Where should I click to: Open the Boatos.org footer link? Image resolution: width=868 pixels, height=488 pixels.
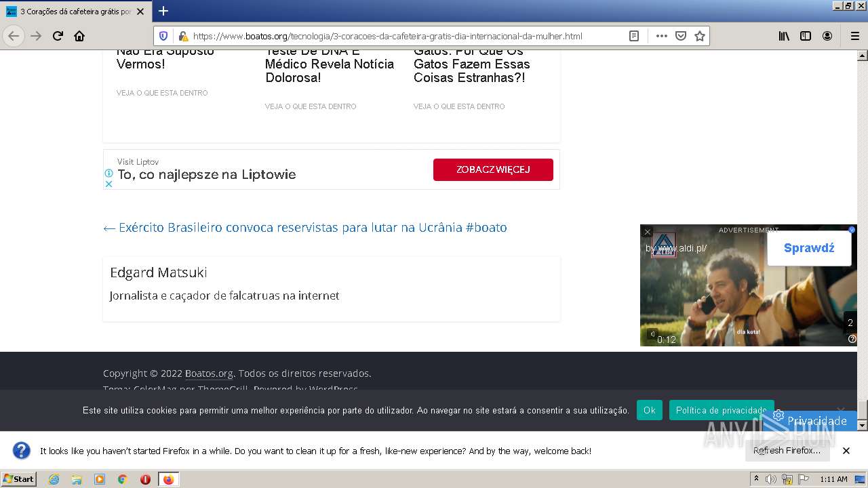(209, 373)
